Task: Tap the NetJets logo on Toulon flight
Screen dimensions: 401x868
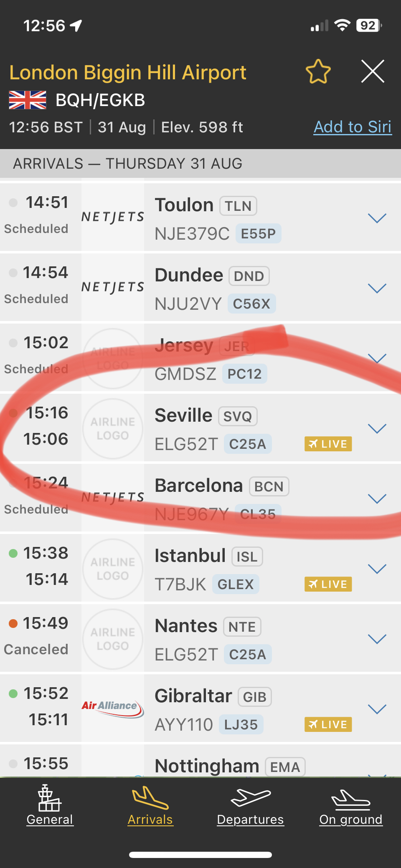Action: (113, 217)
